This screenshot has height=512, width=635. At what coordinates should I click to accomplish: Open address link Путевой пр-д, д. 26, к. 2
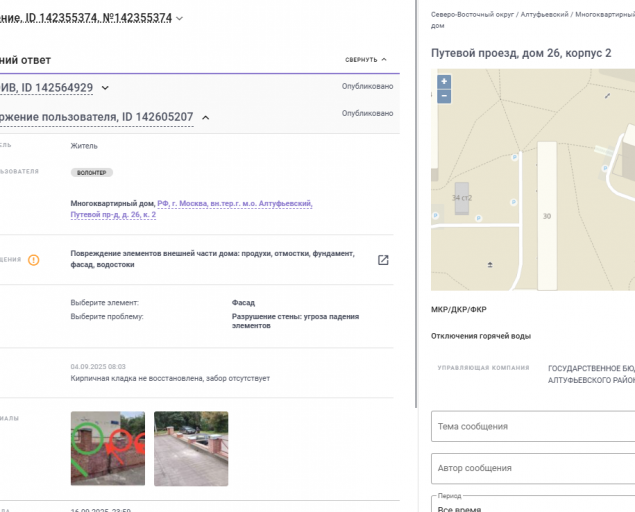coord(113,215)
